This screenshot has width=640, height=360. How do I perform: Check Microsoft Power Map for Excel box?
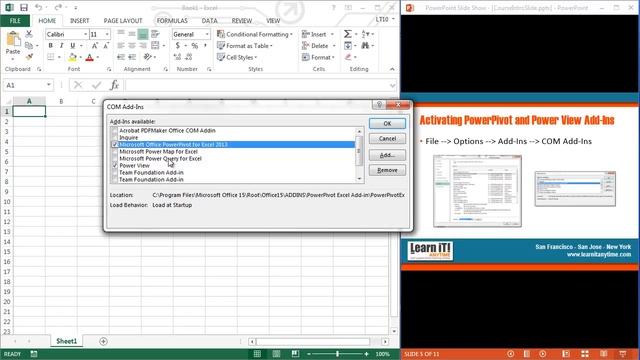tap(114, 151)
